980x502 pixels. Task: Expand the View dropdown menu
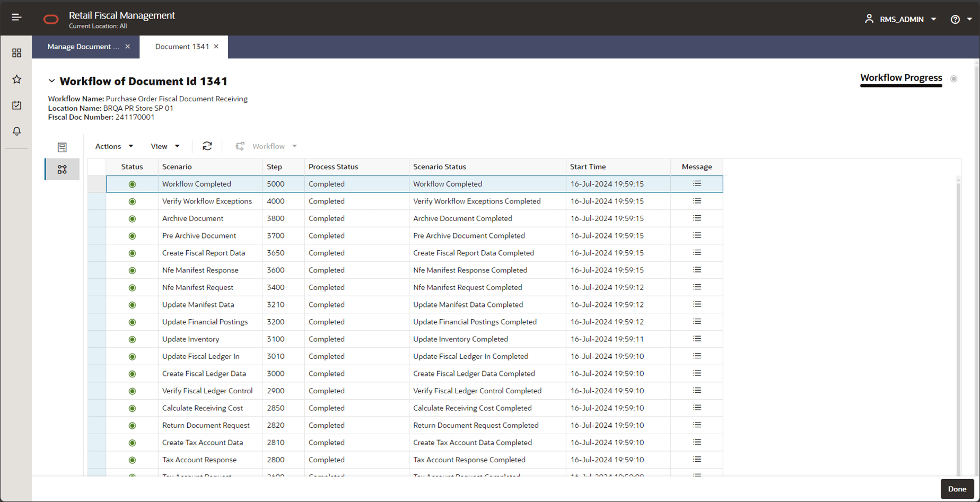click(165, 146)
